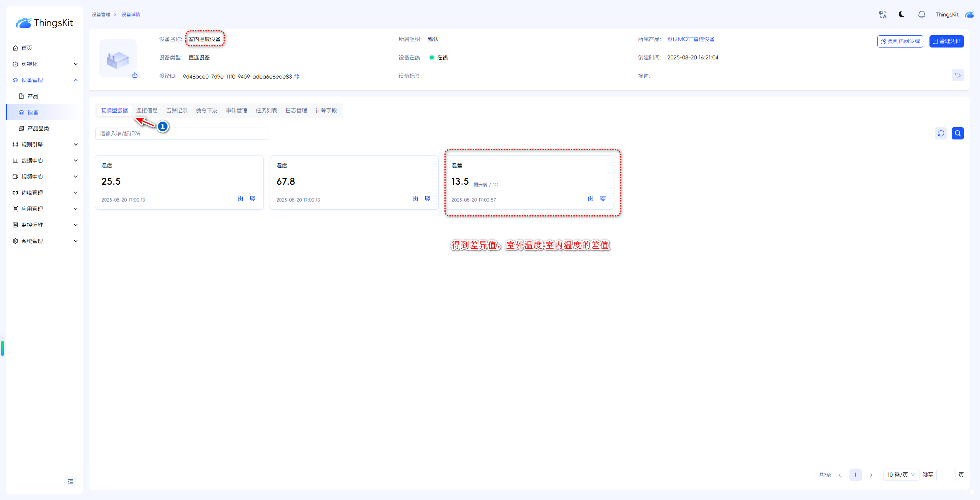The height and width of the screenshot is (500, 980).
Task: Copy the device ID icon
Action: pos(296,77)
